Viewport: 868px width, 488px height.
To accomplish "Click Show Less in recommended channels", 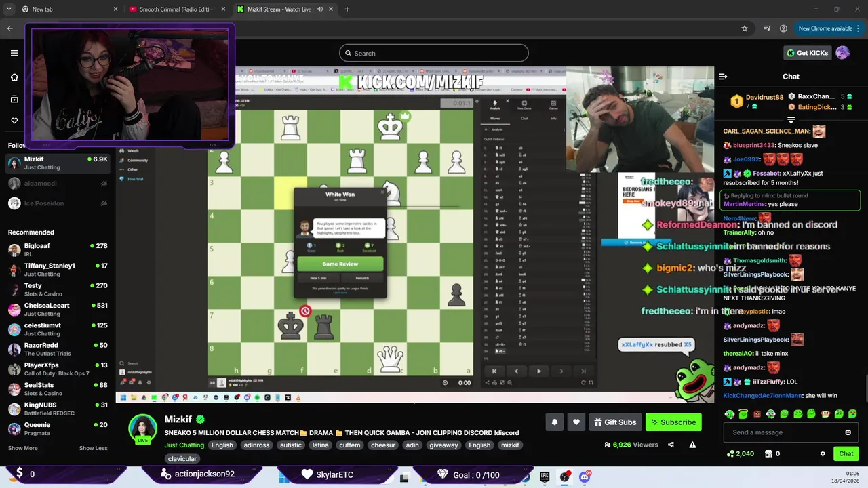I will click(93, 448).
